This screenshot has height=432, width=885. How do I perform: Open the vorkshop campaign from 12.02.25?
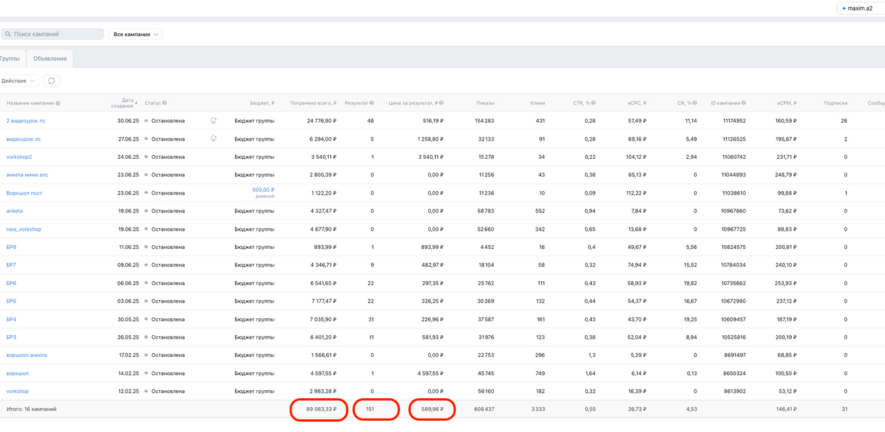(x=17, y=391)
